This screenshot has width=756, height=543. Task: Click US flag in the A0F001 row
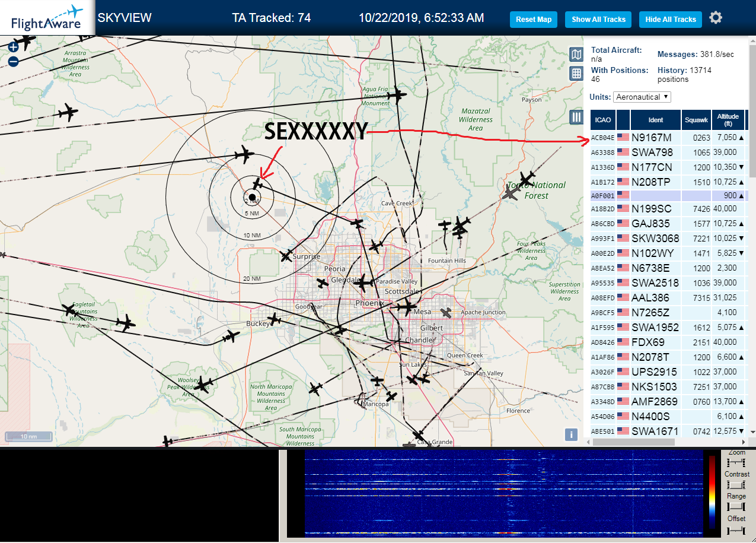pyautogui.click(x=623, y=194)
